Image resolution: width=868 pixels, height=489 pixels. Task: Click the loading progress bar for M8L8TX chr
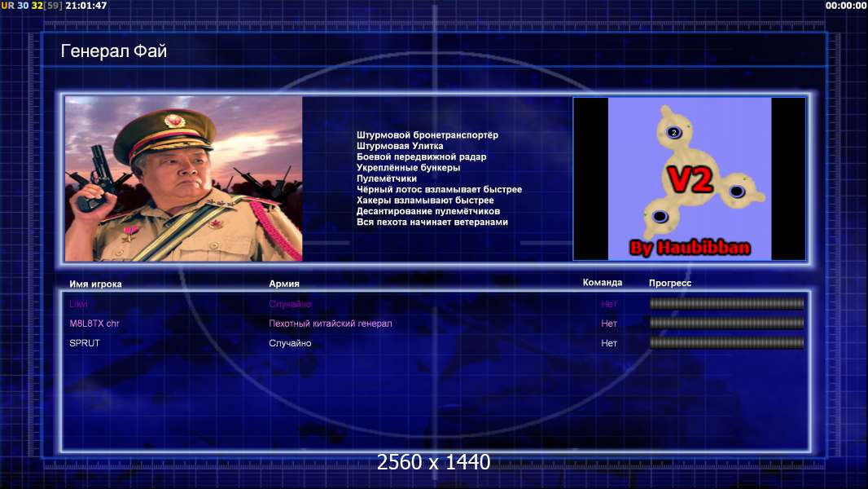tap(726, 323)
